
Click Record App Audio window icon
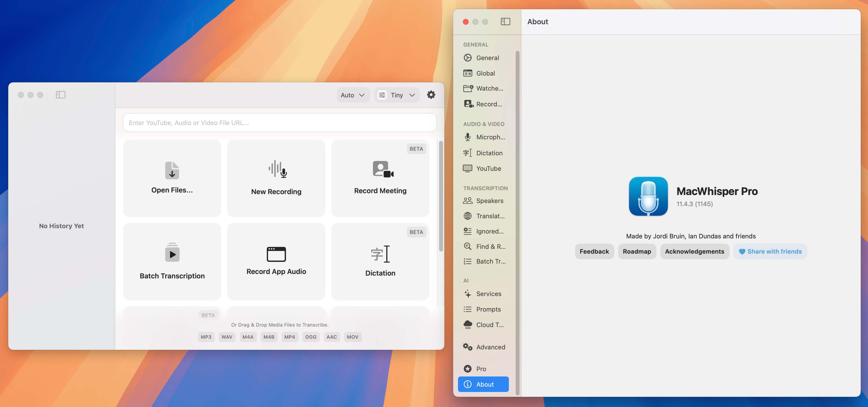276,254
